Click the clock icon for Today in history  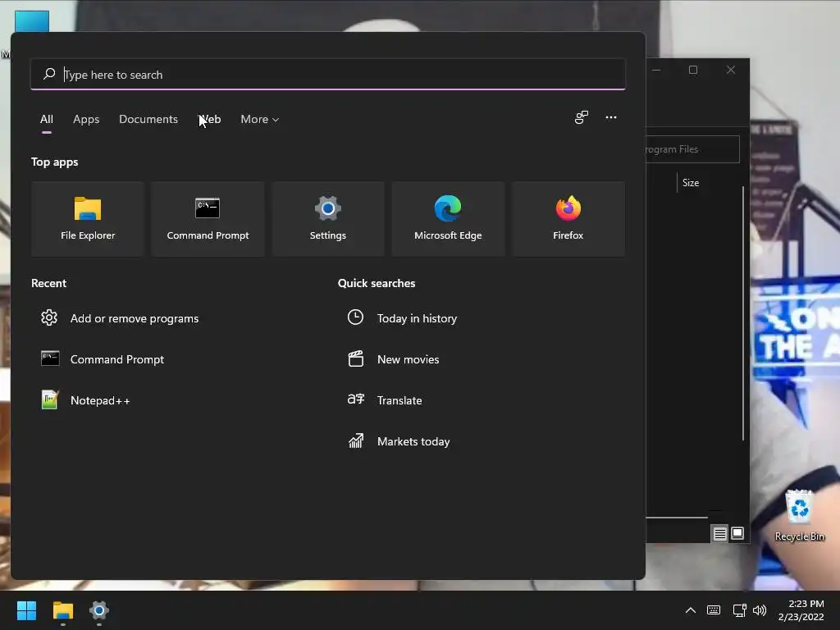355,317
